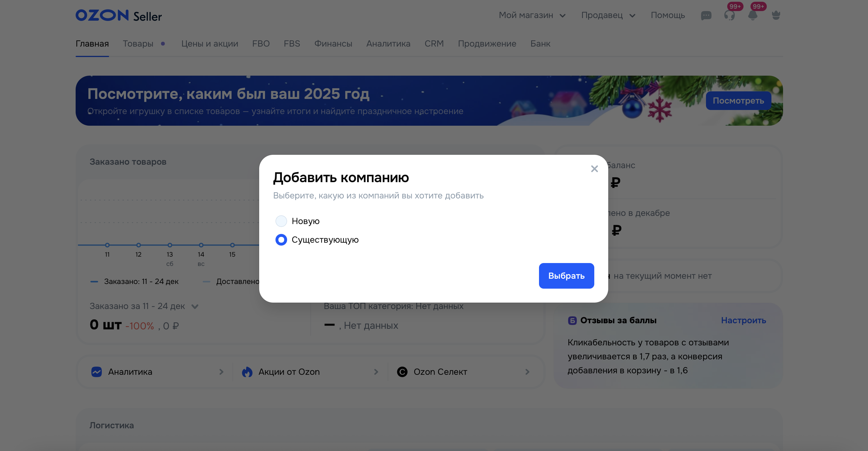Viewport: 868px width, 451px height.
Task: Click the Акции от Ozon flame icon
Action: tap(247, 372)
